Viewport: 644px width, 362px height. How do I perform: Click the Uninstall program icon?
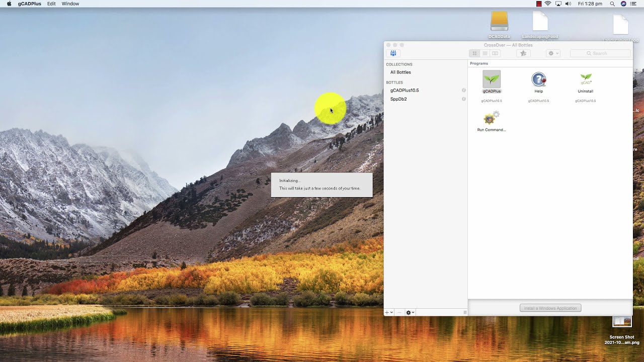click(586, 79)
